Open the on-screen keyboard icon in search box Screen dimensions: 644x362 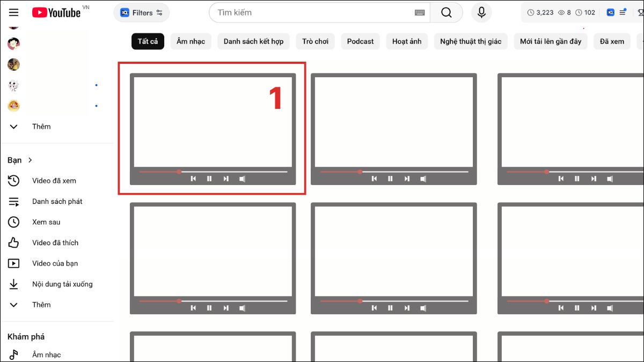pos(420,12)
